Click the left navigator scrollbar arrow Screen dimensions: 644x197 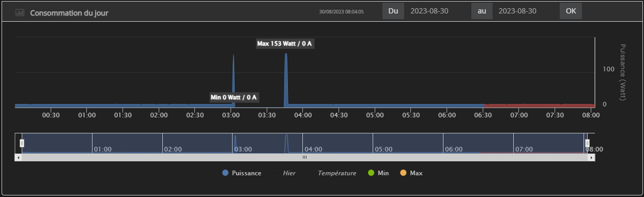click(18, 157)
